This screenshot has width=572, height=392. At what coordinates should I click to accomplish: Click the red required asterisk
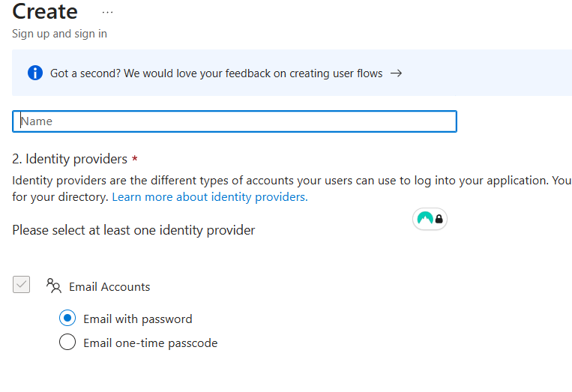coord(135,159)
